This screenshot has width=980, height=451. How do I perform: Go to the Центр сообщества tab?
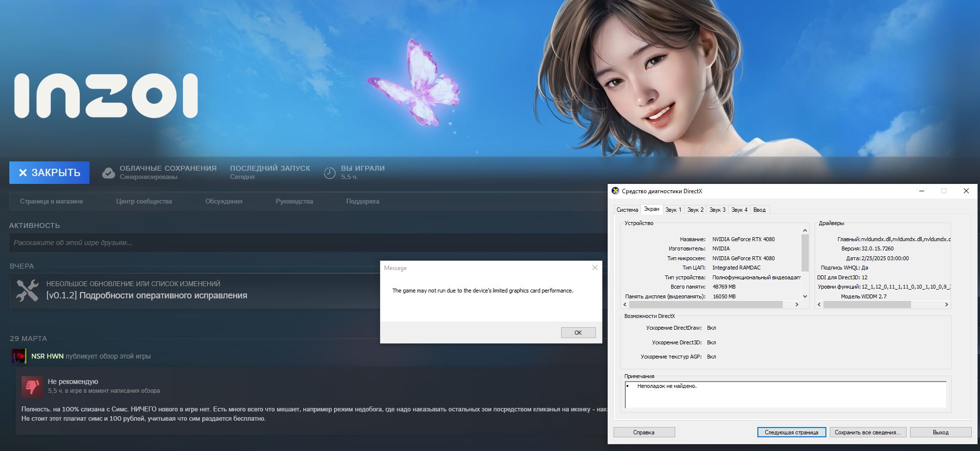pyautogui.click(x=144, y=202)
